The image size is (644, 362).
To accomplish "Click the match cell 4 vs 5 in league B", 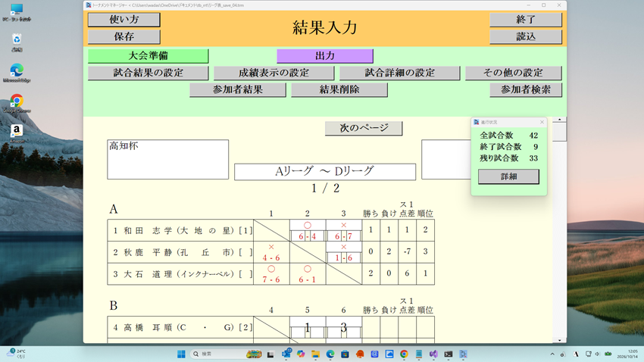I will 307,327.
